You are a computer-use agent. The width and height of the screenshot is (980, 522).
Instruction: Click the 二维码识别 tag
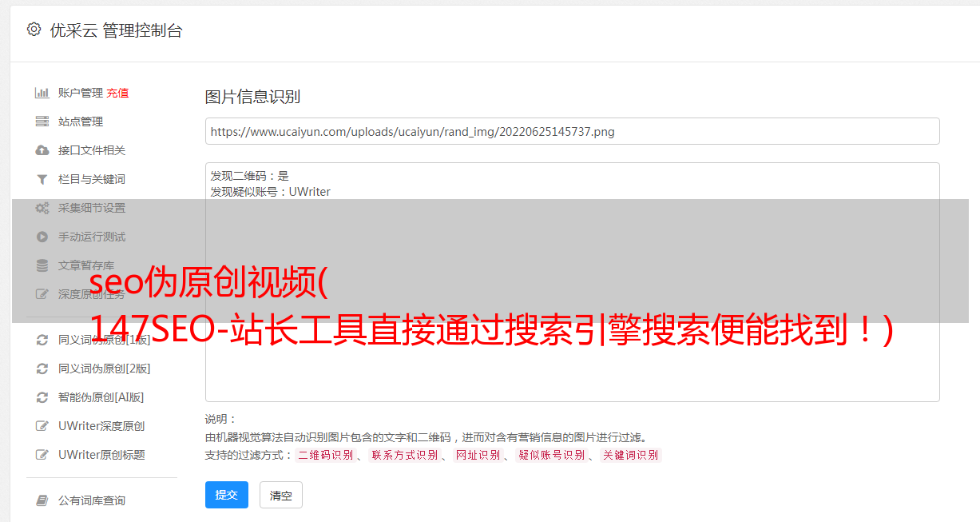325,455
